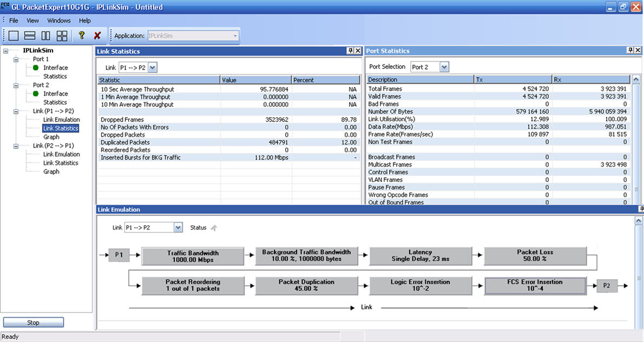Click Link Emulation scrollbar up arrow
Screen dimensions: 644x342
(639, 221)
